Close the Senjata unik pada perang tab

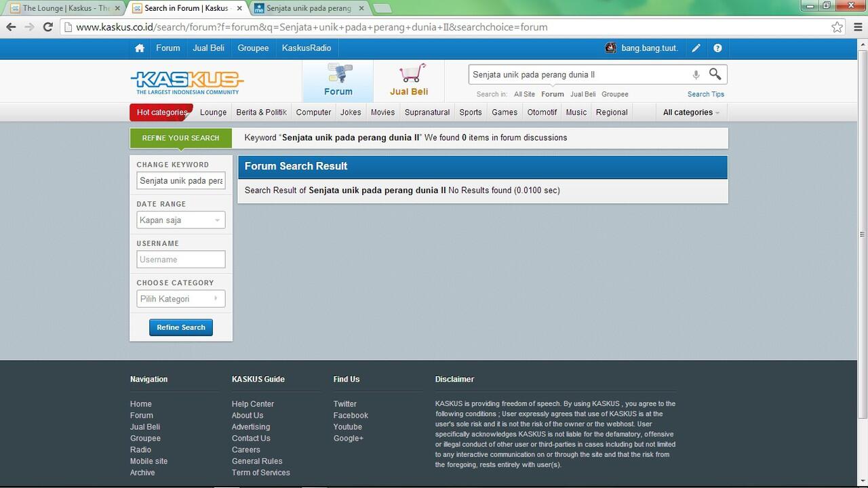click(361, 8)
